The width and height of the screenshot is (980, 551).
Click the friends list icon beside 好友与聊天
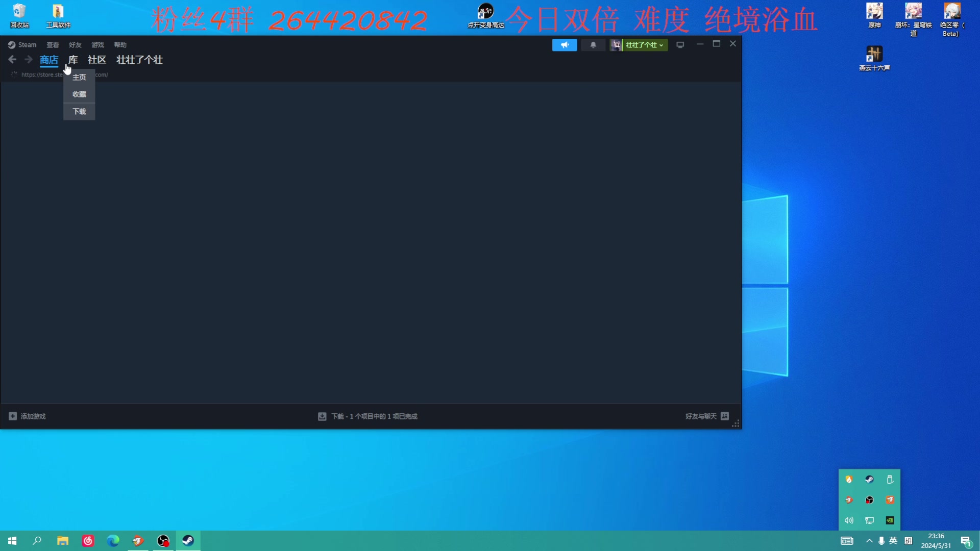coord(725,416)
